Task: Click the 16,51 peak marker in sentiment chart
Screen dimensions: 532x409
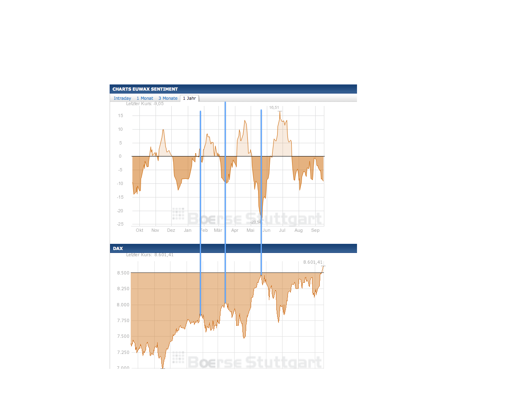Action: [x=274, y=108]
